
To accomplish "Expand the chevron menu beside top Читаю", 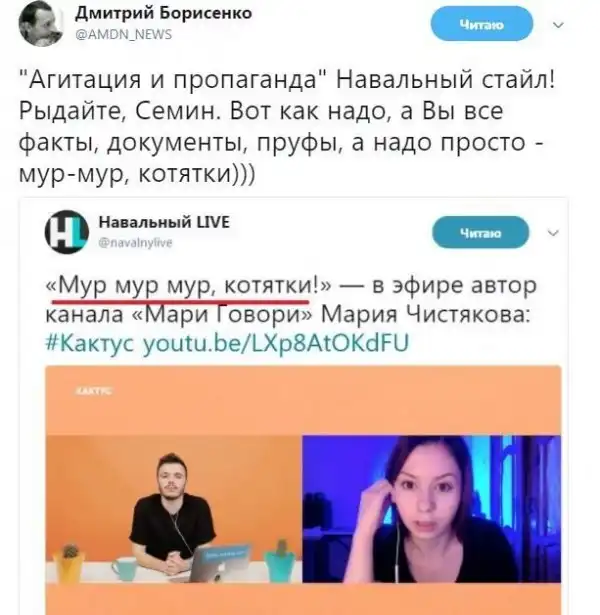I will pyautogui.click(x=558, y=25).
